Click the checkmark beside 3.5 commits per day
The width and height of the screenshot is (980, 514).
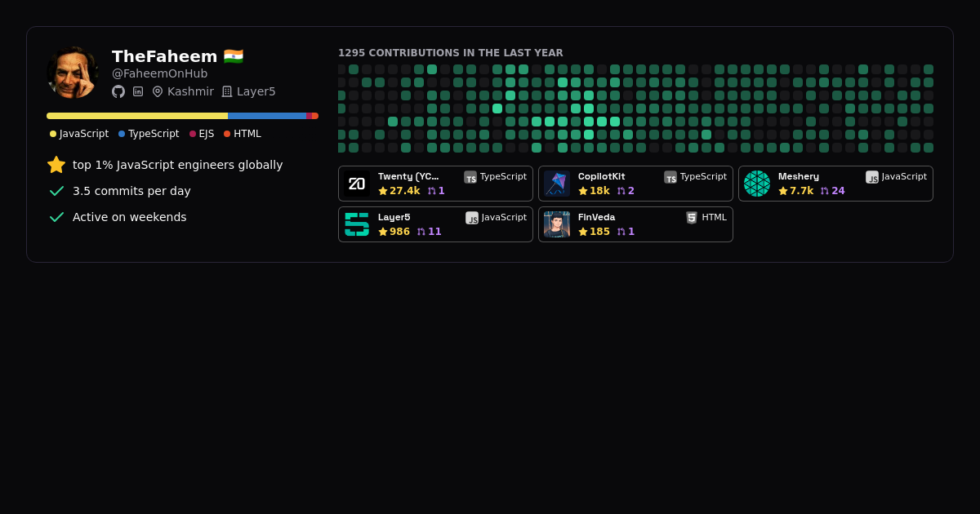point(56,191)
